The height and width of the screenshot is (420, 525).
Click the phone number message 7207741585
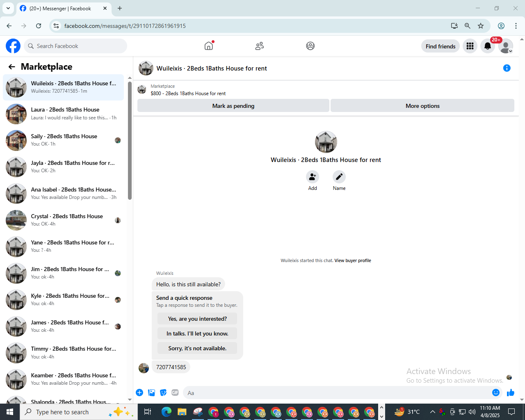coord(171,367)
